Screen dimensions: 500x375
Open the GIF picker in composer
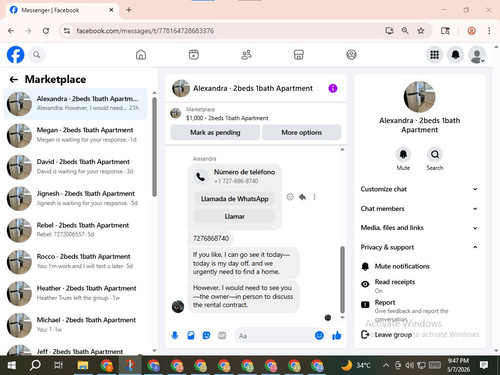point(222,335)
